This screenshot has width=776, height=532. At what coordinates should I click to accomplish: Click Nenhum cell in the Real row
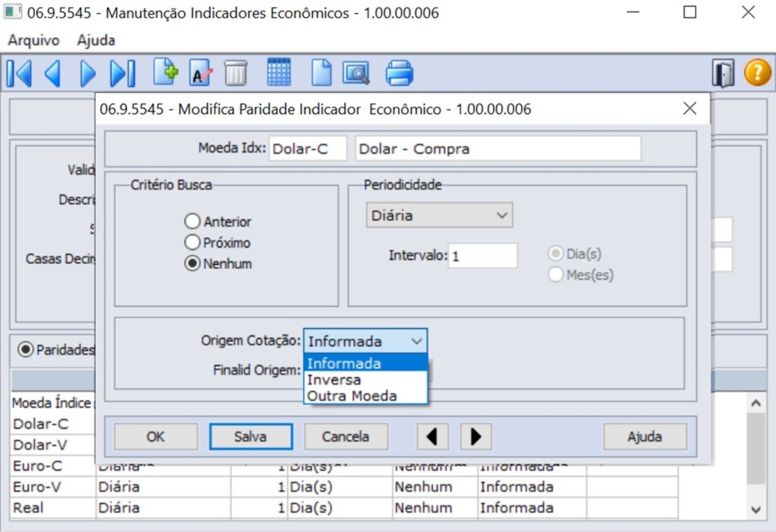coord(435,508)
